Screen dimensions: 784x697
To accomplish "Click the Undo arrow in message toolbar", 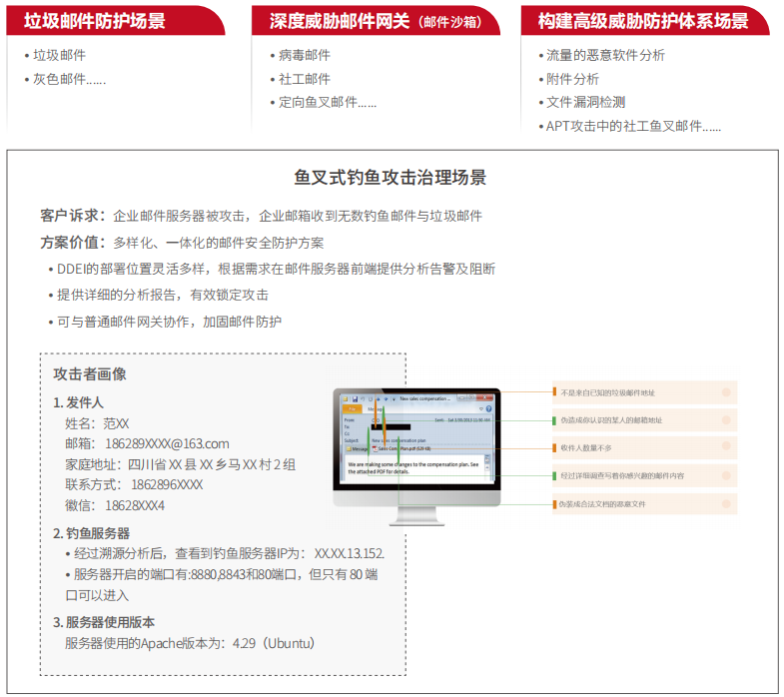I will [363, 399].
